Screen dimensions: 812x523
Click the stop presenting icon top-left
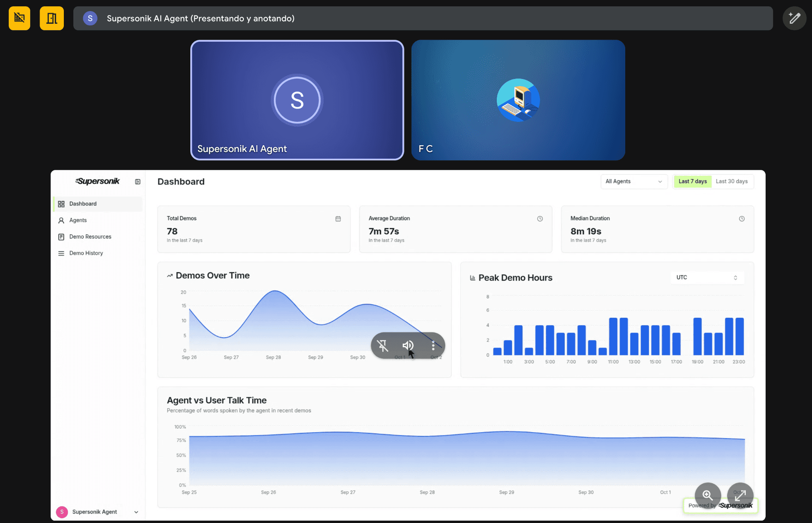tap(19, 18)
